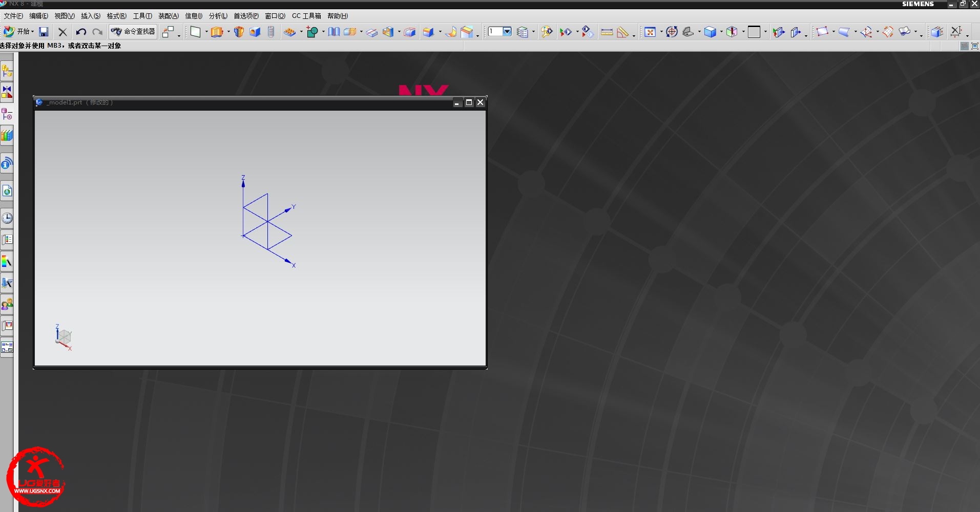Image resolution: width=980 pixels, height=512 pixels.
Task: Open the 开始 start menu
Action: pos(18,32)
